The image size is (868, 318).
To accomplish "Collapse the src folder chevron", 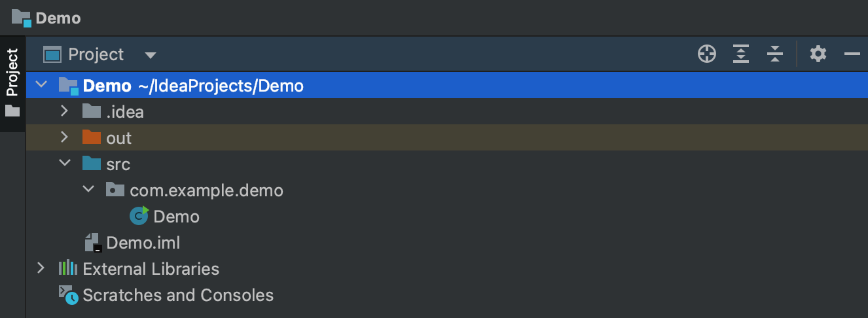I will tap(64, 164).
